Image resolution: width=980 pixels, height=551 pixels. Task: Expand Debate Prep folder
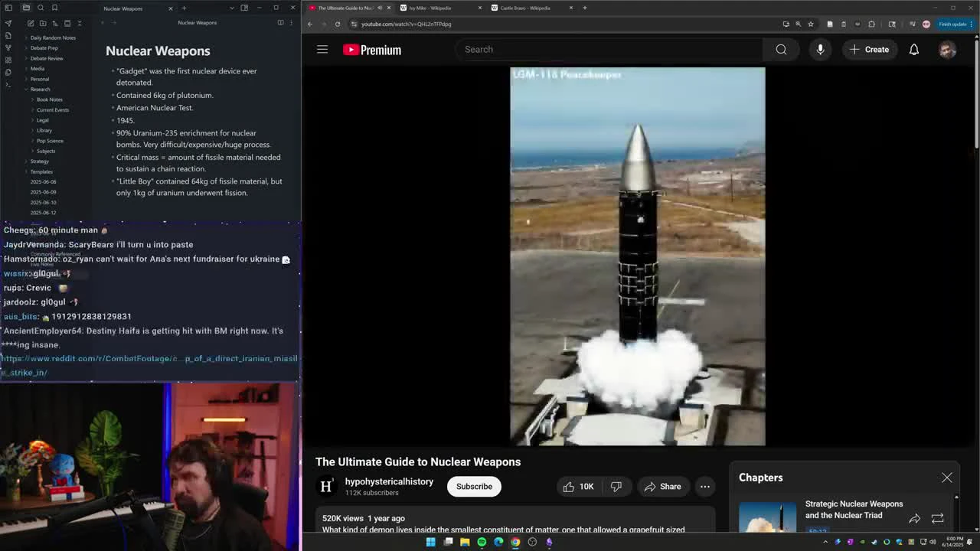(x=44, y=48)
